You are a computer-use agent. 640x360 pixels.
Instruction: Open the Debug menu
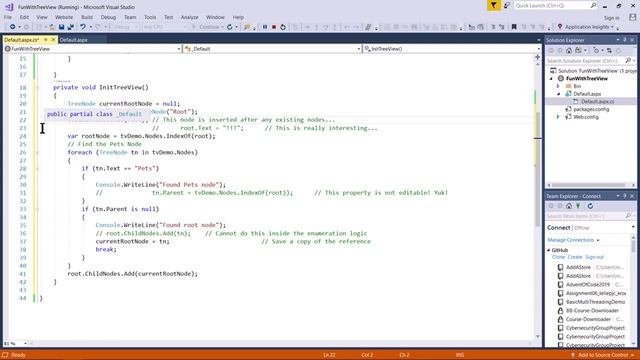click(x=108, y=17)
